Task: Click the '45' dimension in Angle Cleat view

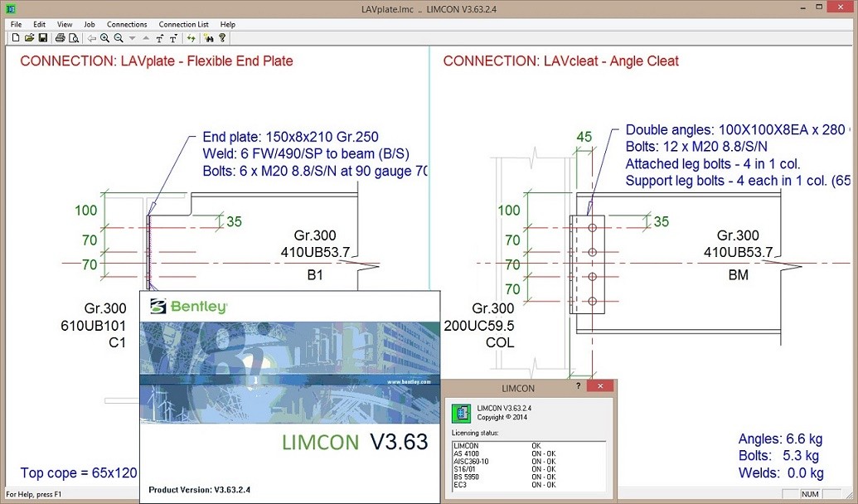Action: (584, 137)
